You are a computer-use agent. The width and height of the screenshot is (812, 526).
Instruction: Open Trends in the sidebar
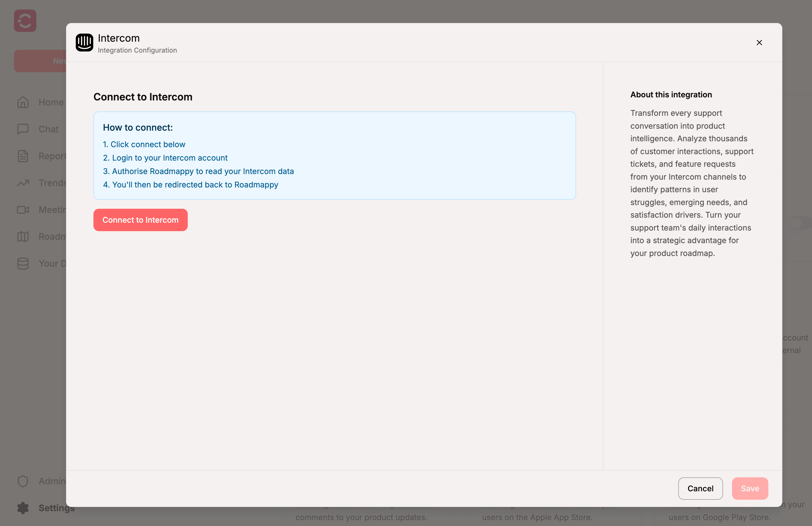pyautogui.click(x=41, y=183)
